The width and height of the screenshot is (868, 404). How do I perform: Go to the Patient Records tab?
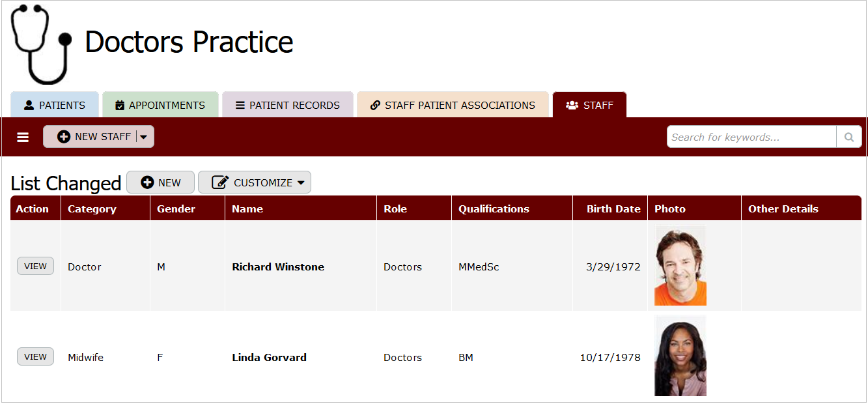click(x=287, y=106)
